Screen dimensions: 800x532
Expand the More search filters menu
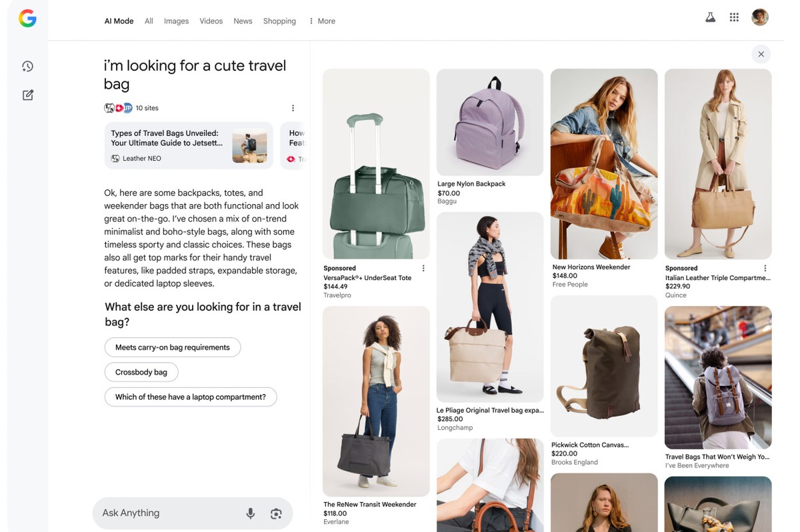point(321,21)
